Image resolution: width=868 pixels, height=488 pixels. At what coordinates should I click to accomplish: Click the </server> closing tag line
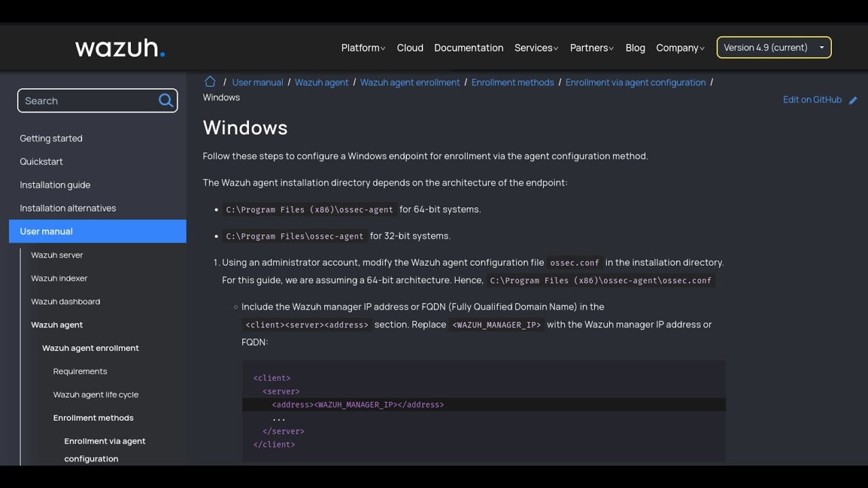click(x=283, y=431)
